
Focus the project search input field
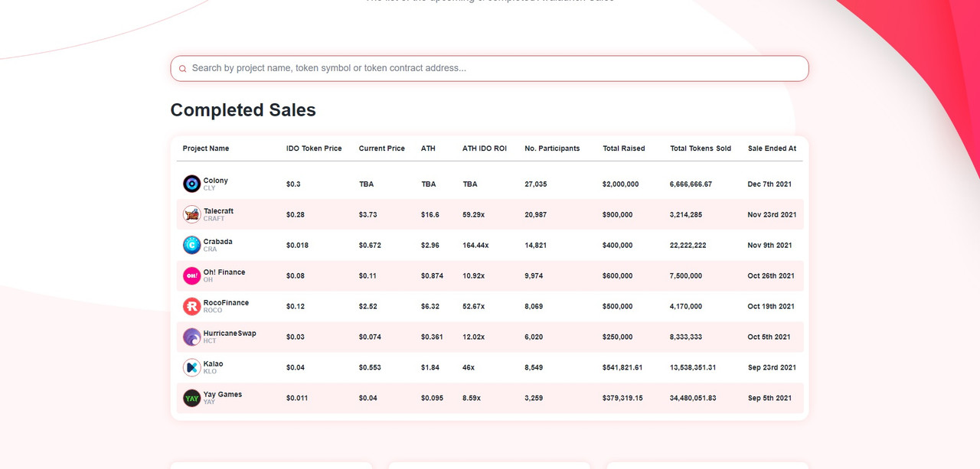(489, 68)
